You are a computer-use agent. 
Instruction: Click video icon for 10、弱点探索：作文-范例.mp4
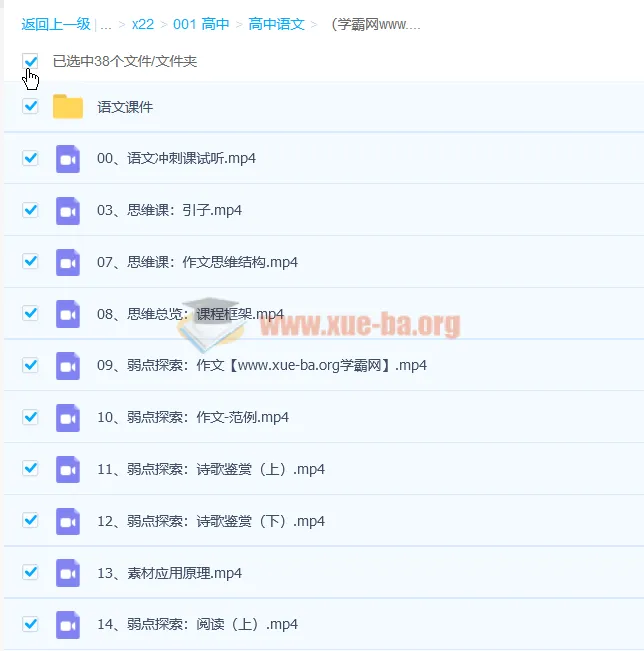point(68,418)
